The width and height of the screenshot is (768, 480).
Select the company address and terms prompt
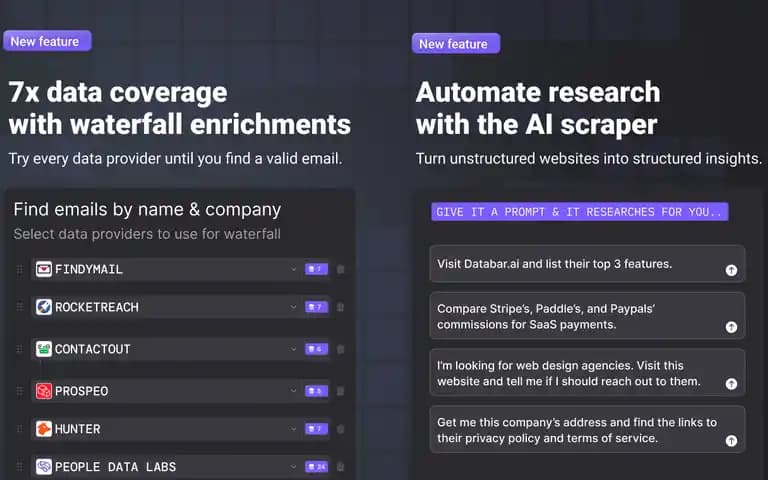pyautogui.click(x=587, y=430)
